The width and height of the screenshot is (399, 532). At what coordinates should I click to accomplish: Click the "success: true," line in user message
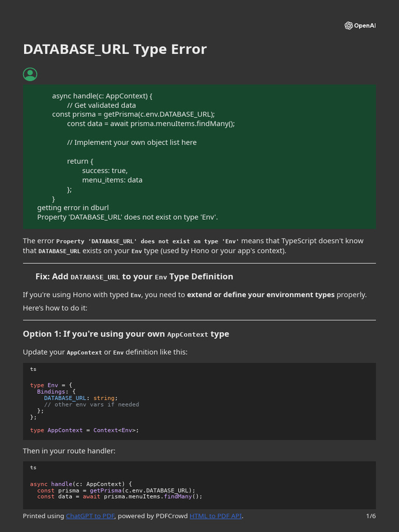104,170
